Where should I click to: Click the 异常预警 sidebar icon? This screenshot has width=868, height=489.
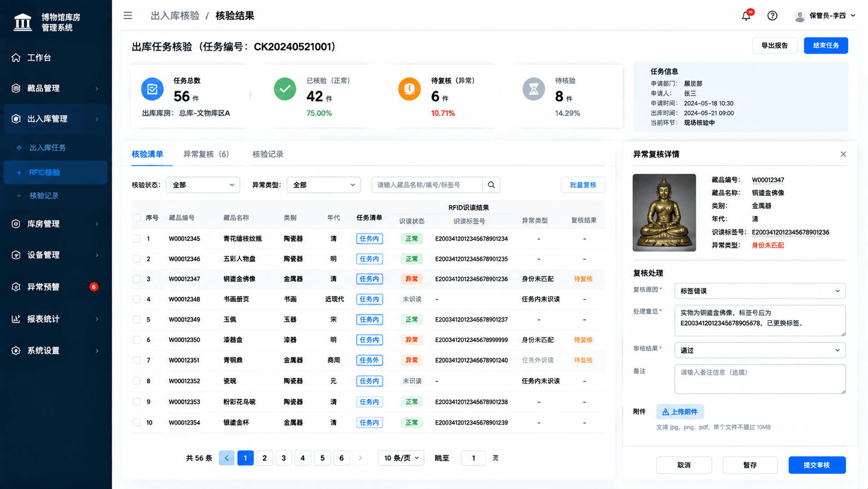pos(16,287)
